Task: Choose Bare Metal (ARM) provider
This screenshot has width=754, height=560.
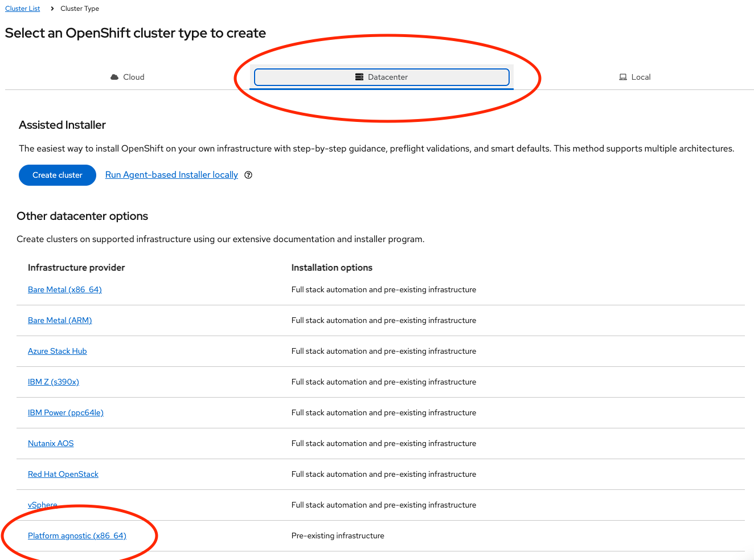Action: click(60, 320)
